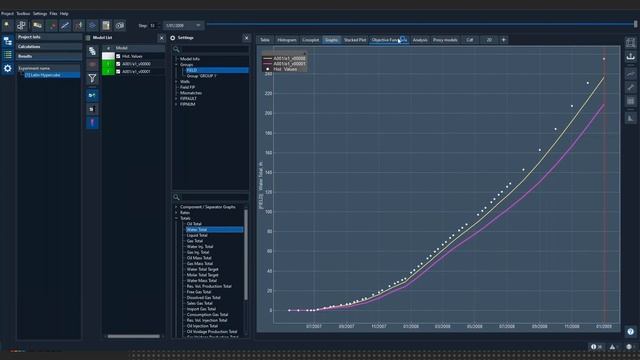Open the Calculations section
This screenshot has height=360, width=640.
49,47
